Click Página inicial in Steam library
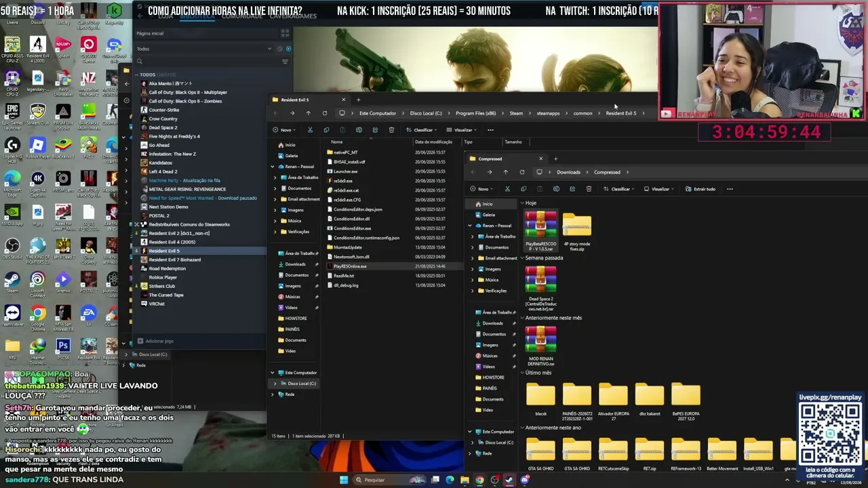The width and height of the screenshot is (868, 488). click(x=150, y=33)
